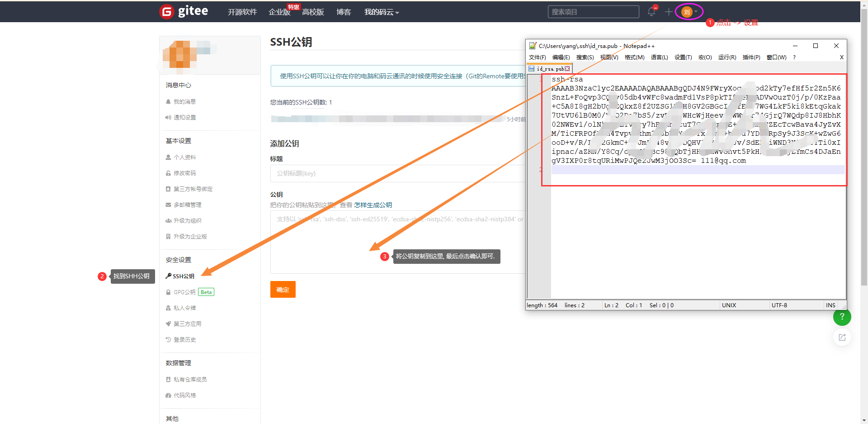868x424 pixels.
Task: Click the '您当前的SSH公钥数: 1' text
Action: point(301,102)
